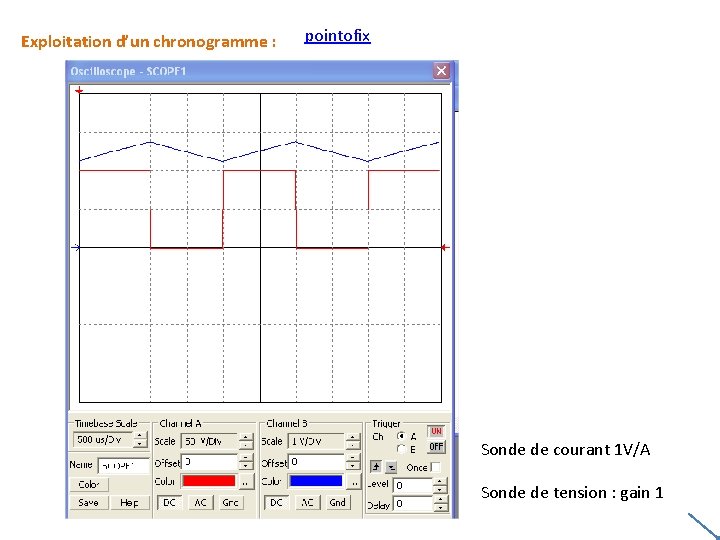Edit trigger Level field
The height and width of the screenshot is (540, 720).
412,485
